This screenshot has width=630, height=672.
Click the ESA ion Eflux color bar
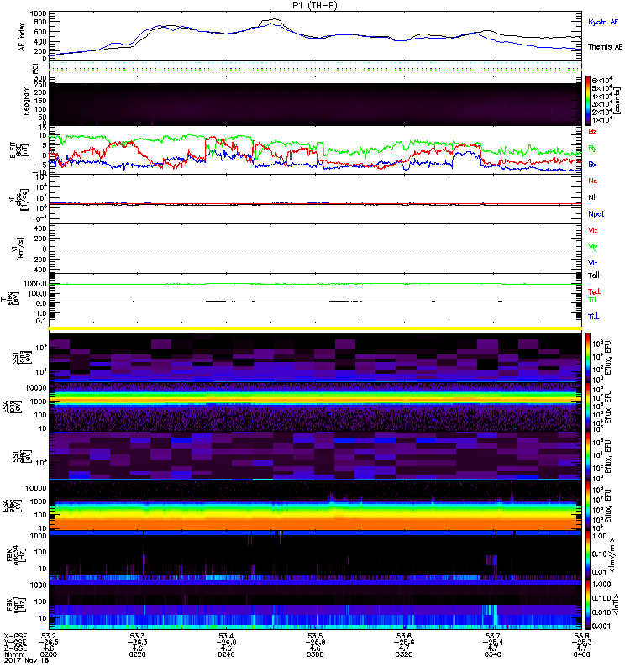[x=588, y=407]
